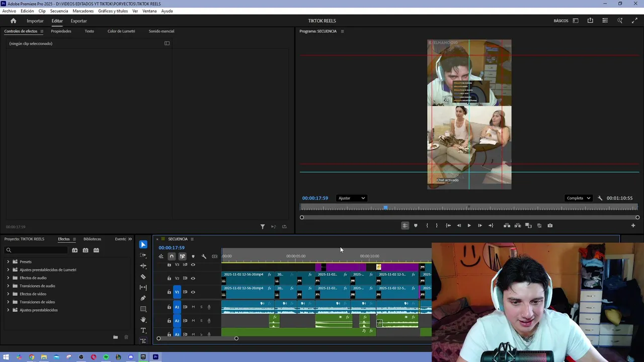Screen dimensions: 644x362
Task: Step back one frame
Action: 459,226
